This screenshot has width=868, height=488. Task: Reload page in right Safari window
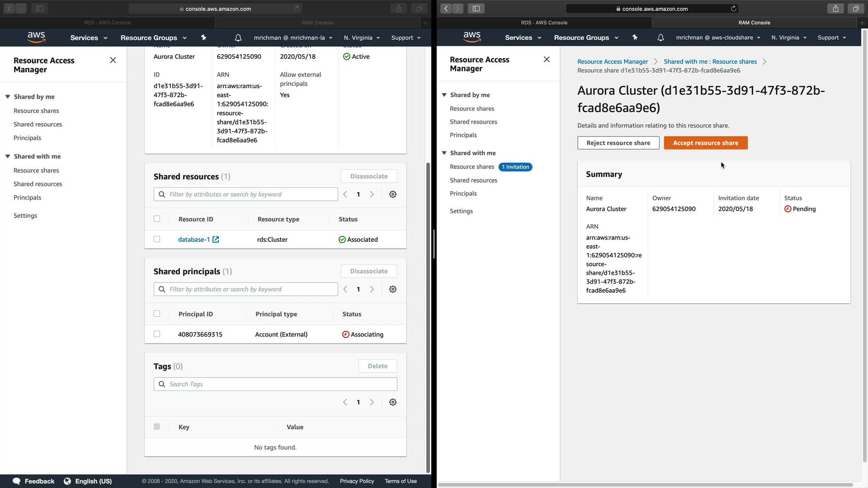(733, 9)
